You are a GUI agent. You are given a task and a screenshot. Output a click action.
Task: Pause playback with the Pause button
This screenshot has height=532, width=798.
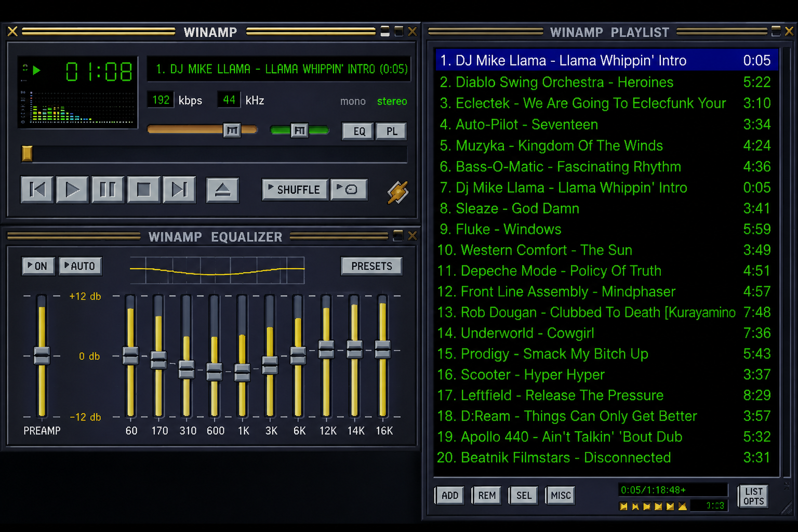[108, 190]
